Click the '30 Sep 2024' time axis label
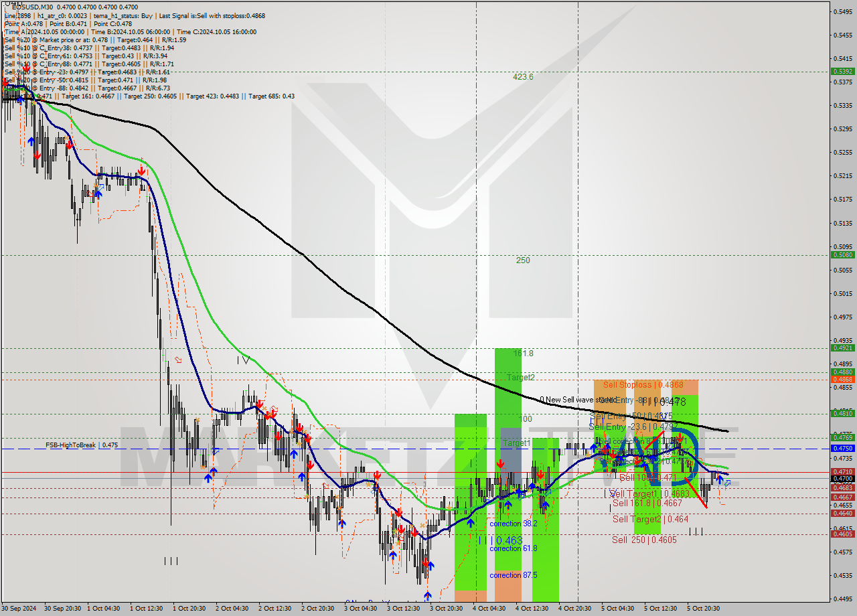Image resolution: width=857 pixels, height=616 pixels. [19, 609]
